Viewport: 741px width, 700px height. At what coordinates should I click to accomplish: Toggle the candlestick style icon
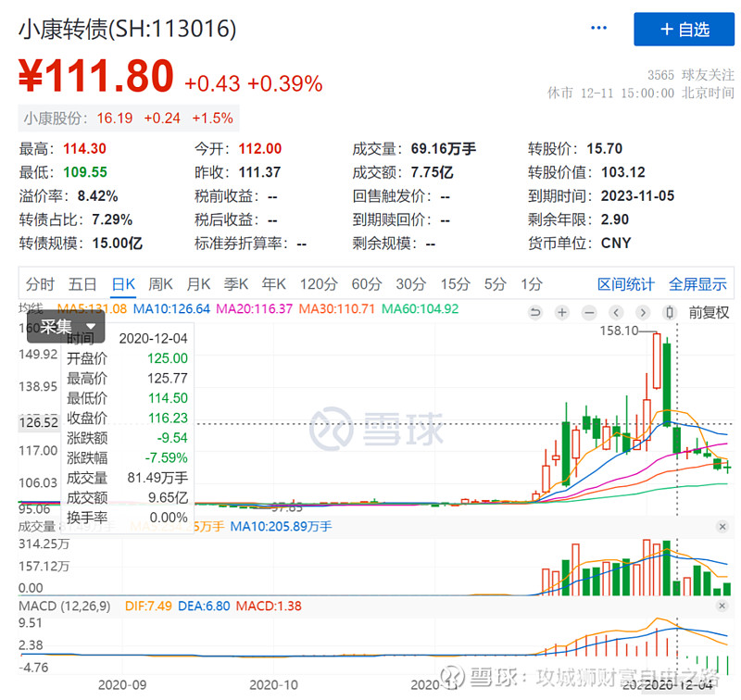(669, 312)
